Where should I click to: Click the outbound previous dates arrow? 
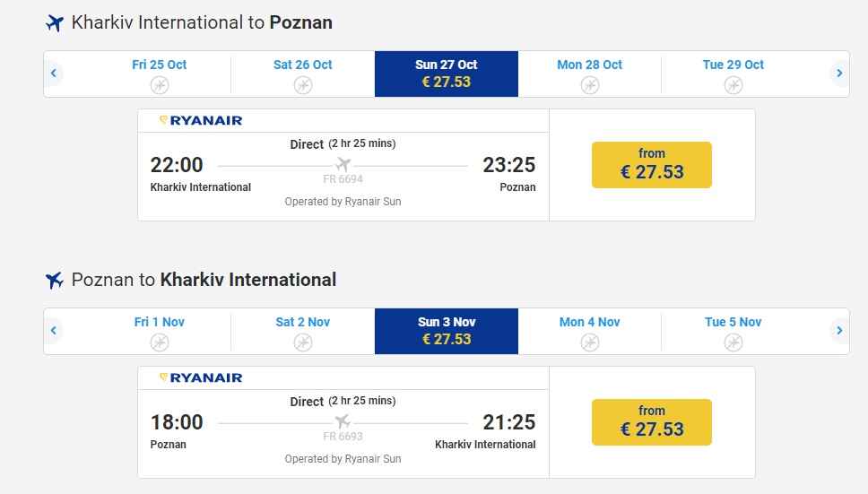(x=54, y=74)
